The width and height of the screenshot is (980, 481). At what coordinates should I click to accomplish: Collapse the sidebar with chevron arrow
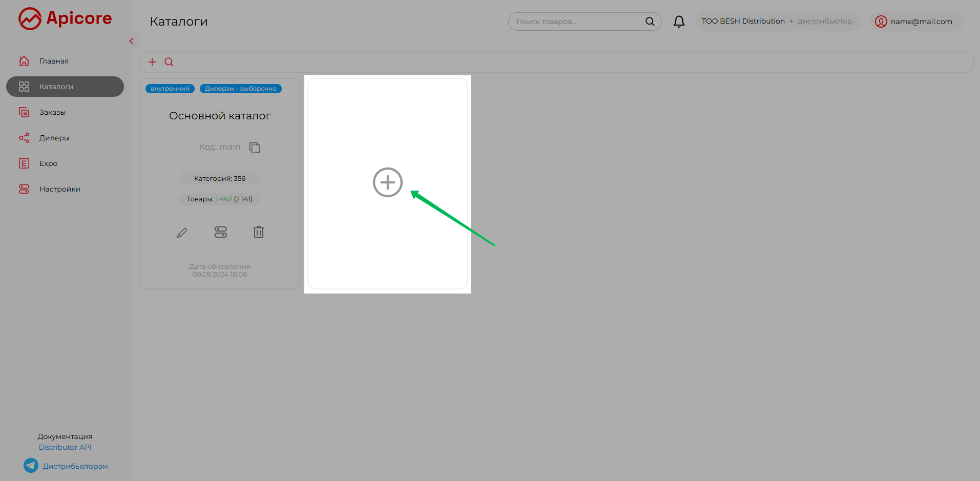pyautogui.click(x=131, y=41)
